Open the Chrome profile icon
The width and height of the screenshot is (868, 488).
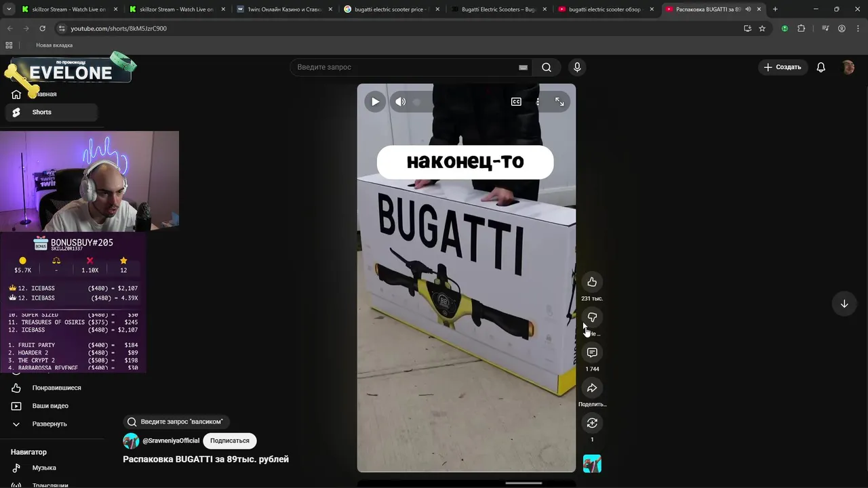[842, 28]
